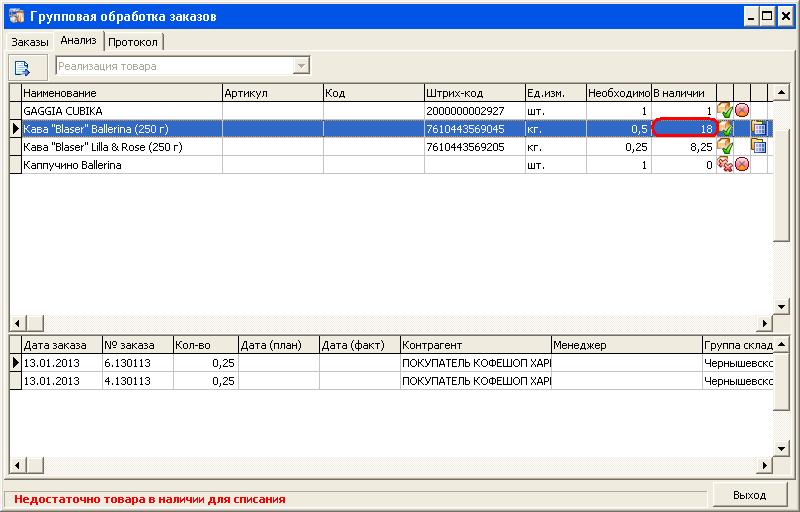Select the Каппучино Ballerina row
The image size is (800, 512).
[120, 165]
